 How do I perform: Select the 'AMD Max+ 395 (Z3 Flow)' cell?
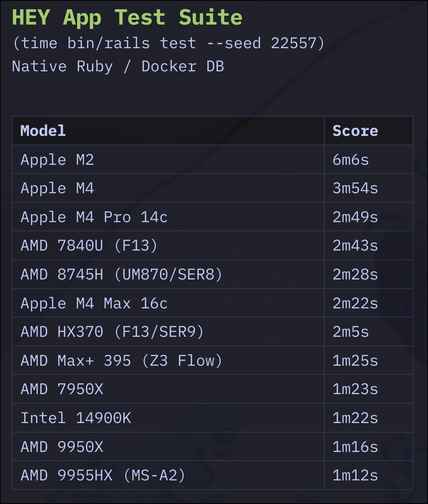168,360
